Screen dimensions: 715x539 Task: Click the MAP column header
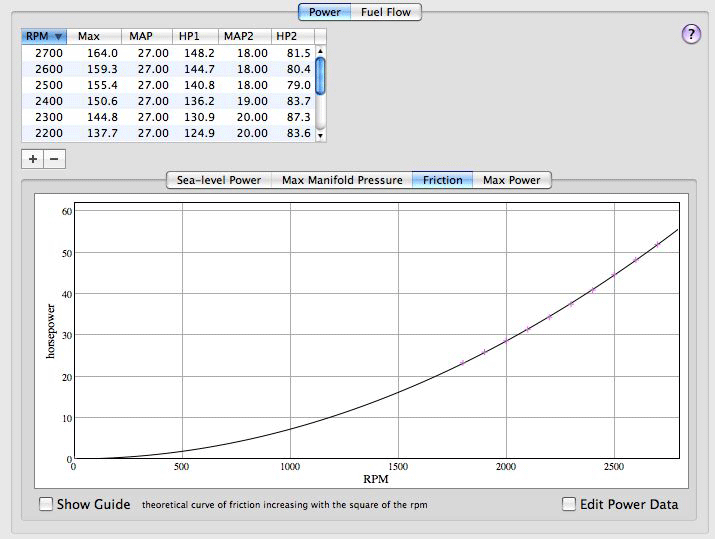[x=147, y=36]
